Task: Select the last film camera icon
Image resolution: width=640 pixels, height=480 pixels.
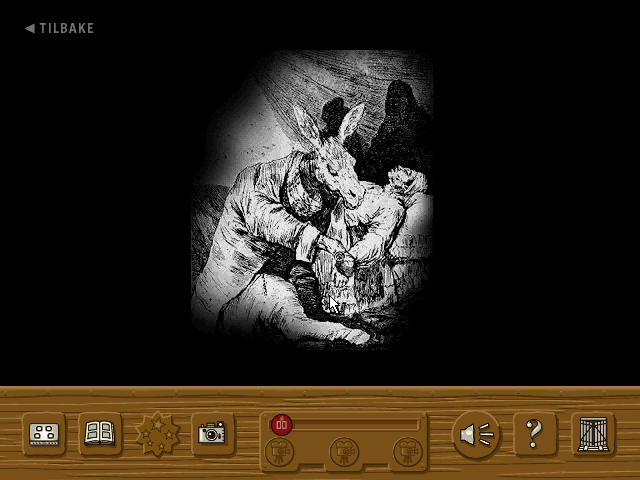Action: pyautogui.click(x=408, y=452)
